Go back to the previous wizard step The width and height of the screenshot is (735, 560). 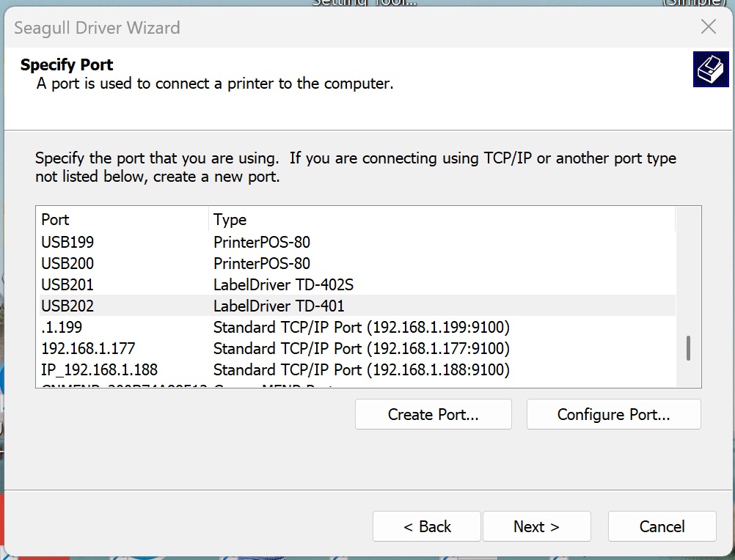click(x=427, y=526)
